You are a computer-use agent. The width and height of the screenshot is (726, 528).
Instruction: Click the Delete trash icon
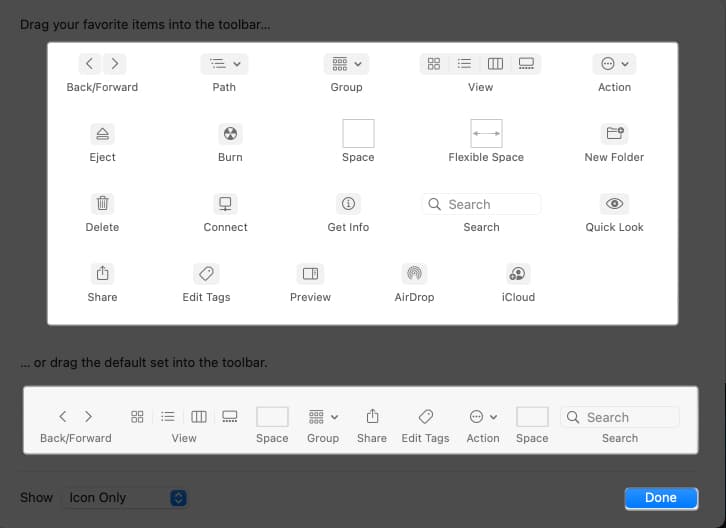[x=102, y=204]
